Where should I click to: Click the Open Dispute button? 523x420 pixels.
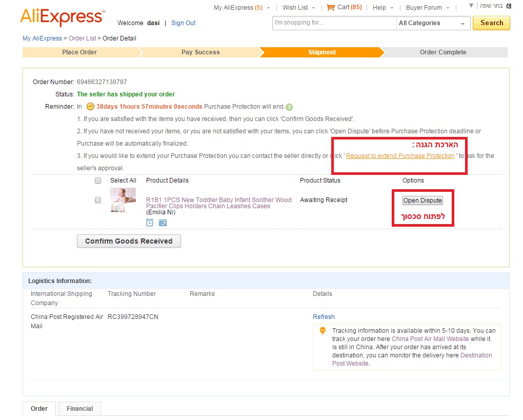423,201
